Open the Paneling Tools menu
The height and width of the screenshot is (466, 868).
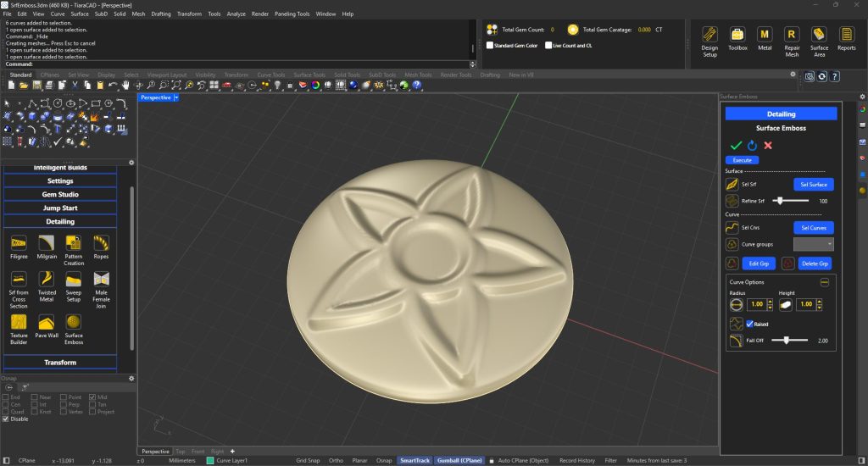[x=292, y=14]
